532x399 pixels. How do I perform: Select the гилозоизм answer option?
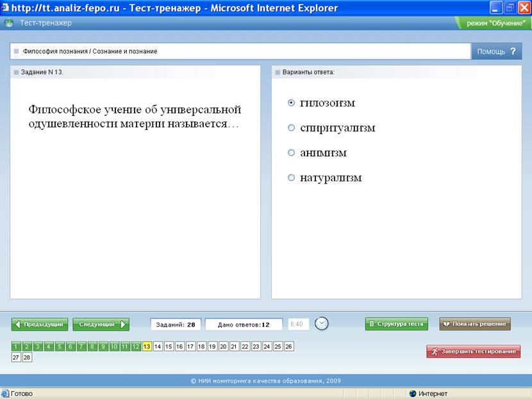coord(291,102)
